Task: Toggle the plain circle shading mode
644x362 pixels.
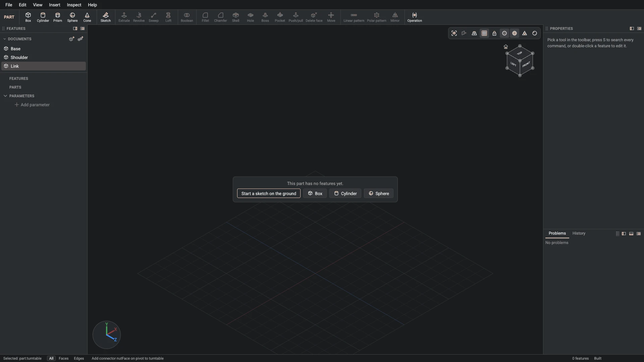Action: [504, 33]
